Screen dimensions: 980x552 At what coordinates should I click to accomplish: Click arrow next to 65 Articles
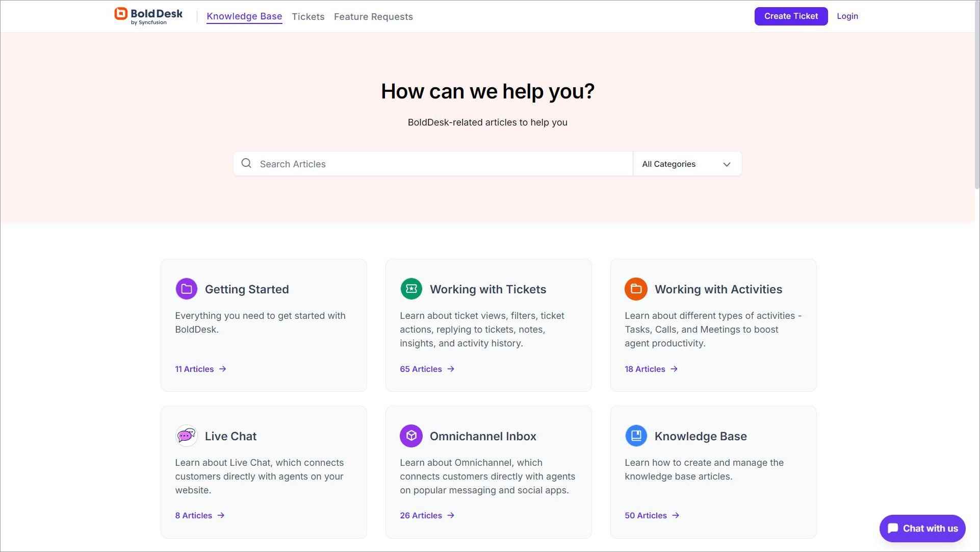(x=451, y=369)
